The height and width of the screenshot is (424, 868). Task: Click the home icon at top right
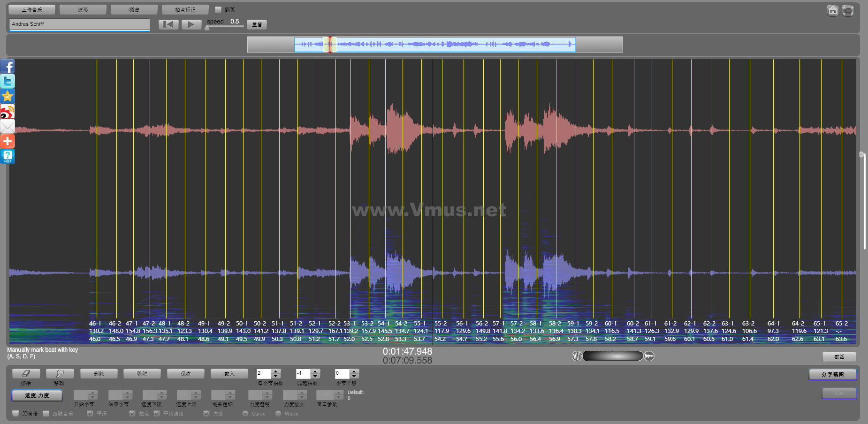[x=832, y=10]
